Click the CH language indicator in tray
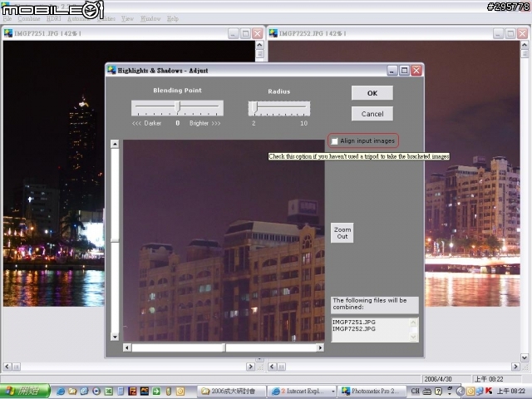This screenshot has width=532, height=399. pyautogui.click(x=416, y=391)
